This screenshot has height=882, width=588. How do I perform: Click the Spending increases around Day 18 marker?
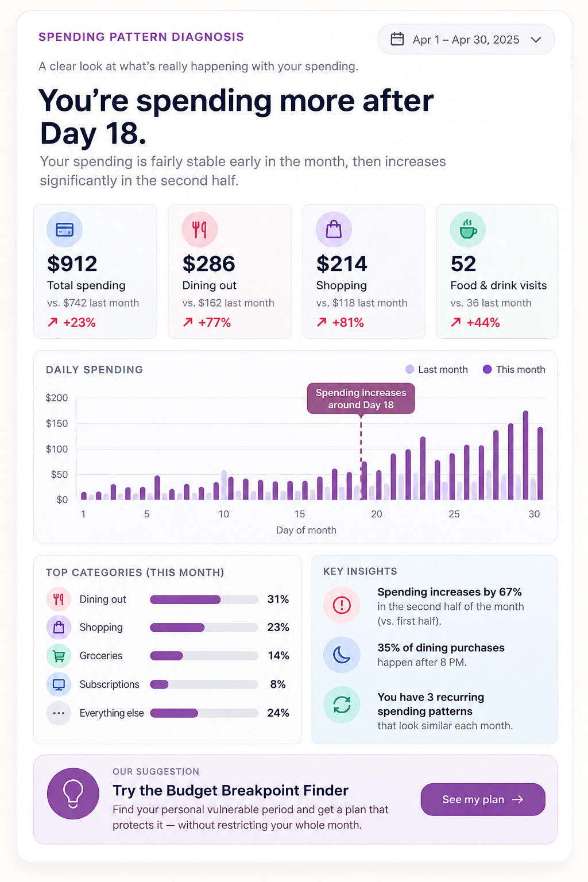coord(361,399)
